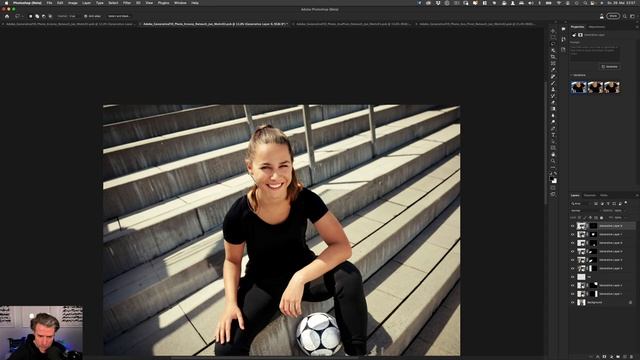Switch to the Paths tab

tap(604, 196)
